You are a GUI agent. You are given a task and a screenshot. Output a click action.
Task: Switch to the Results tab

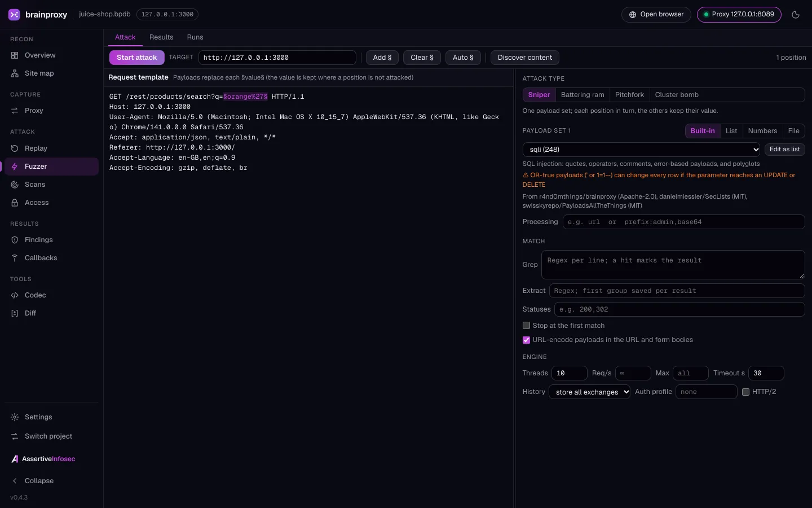[161, 37]
